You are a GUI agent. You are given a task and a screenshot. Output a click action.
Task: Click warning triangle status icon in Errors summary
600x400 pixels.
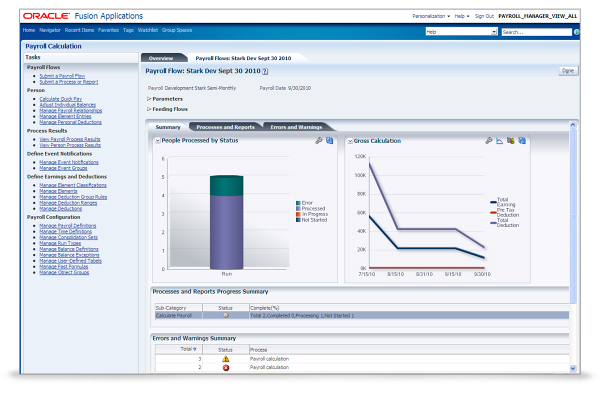[226, 359]
